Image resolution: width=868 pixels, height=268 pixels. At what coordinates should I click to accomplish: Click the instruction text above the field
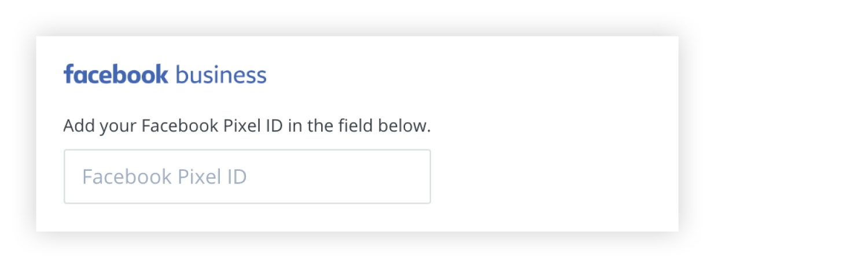coord(247,126)
